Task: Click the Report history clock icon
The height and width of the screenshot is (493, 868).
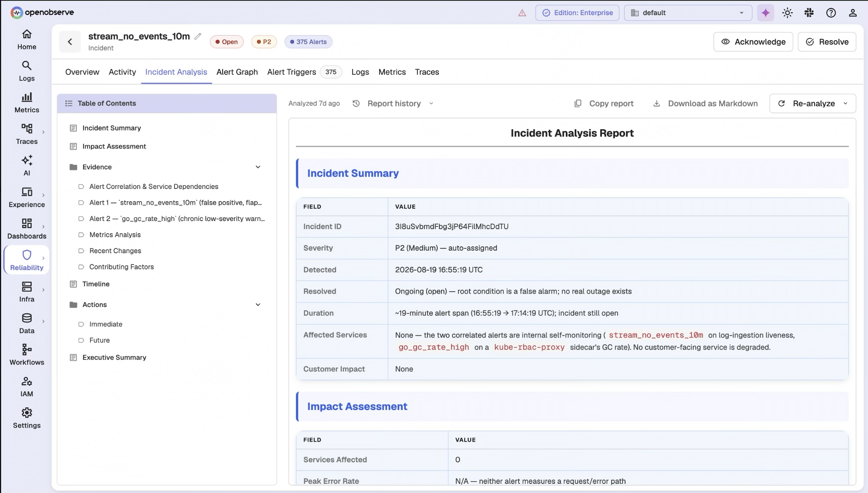Action: pyautogui.click(x=356, y=103)
